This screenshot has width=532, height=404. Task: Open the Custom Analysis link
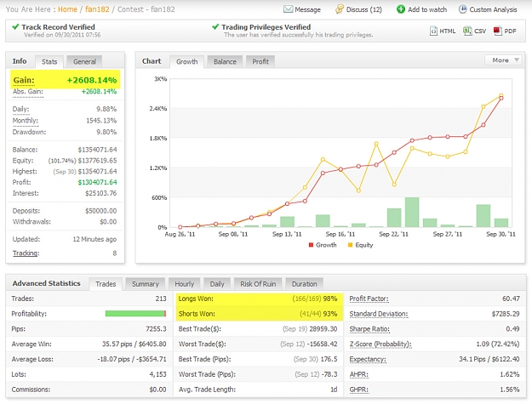pyautogui.click(x=494, y=9)
